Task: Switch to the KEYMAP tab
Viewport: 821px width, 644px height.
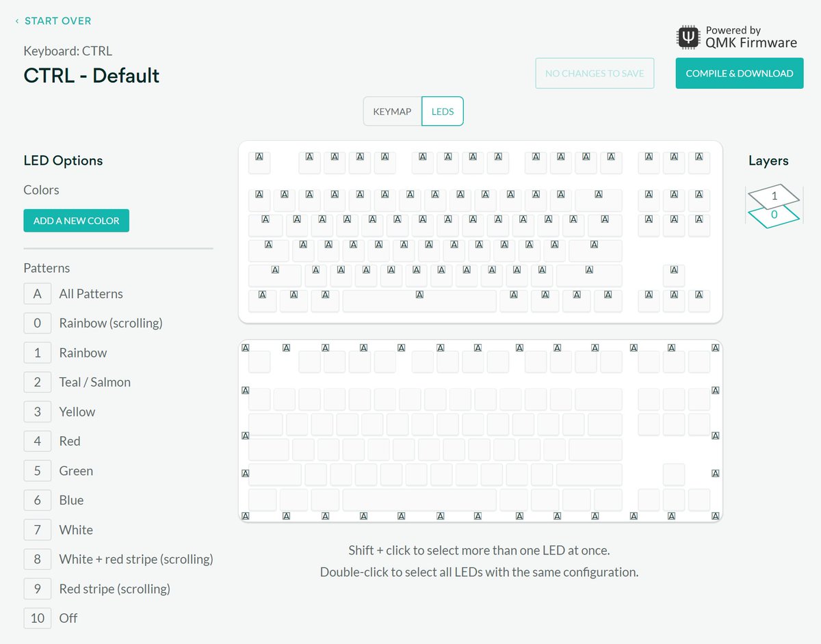Action: (x=392, y=111)
